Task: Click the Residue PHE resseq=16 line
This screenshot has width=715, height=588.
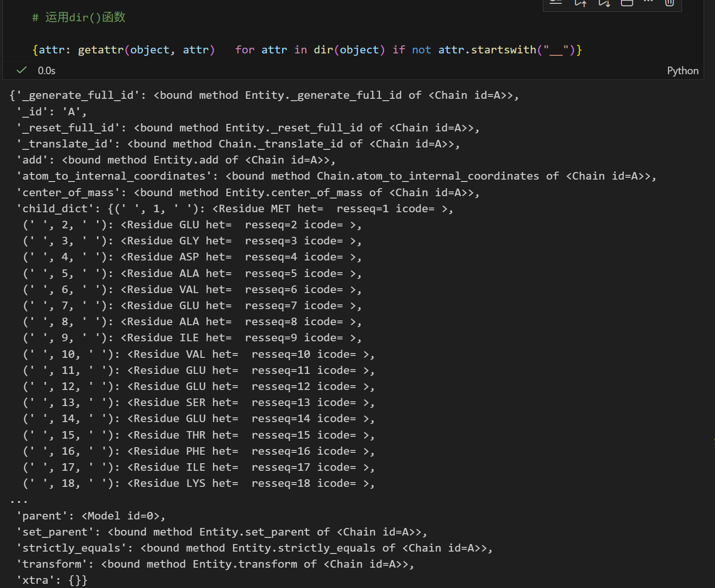Action: tap(199, 451)
